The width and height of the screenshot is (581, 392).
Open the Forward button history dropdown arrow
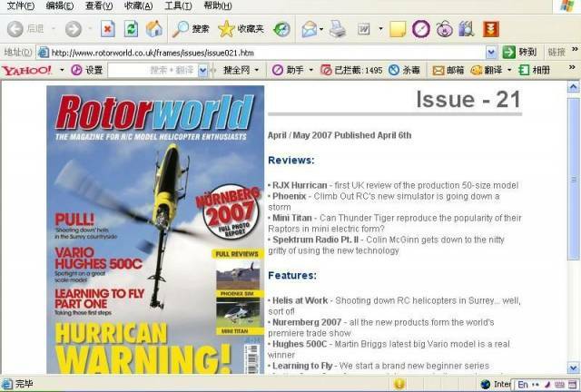coord(90,29)
